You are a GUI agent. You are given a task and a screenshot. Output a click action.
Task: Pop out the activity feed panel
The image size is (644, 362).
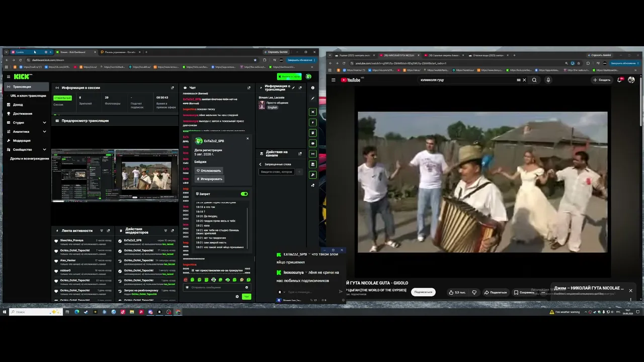pos(109,231)
